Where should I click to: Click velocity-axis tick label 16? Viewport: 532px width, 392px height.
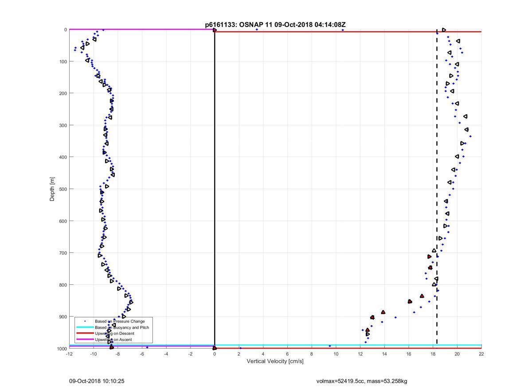(409, 354)
